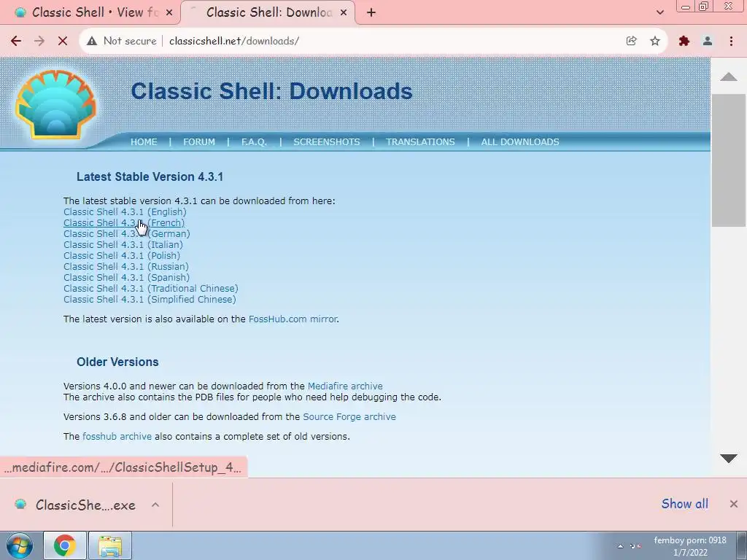Open the F.A.Q. navigation link
Viewport: 747px width, 560px height.
tap(254, 142)
